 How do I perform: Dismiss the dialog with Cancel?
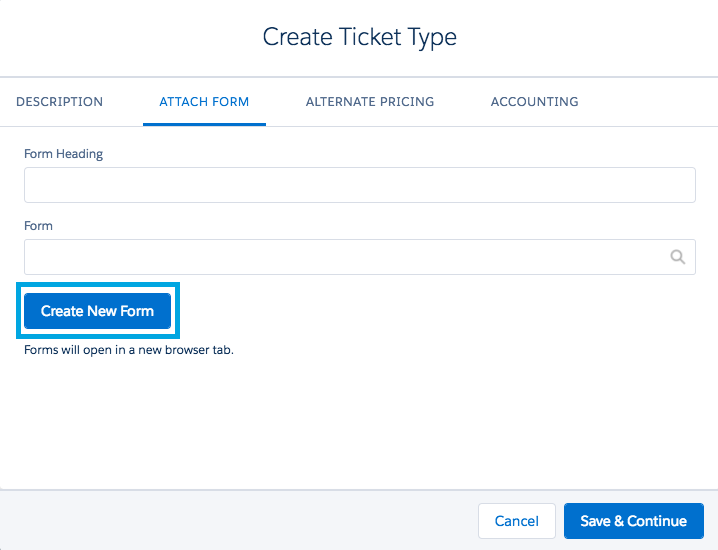516,521
